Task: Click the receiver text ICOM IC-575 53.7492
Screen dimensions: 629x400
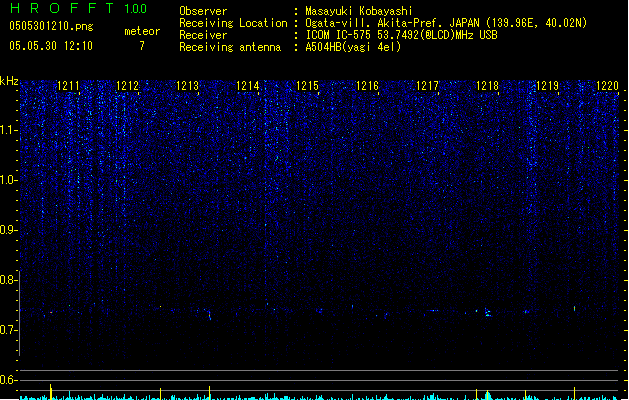Action: pos(401,35)
